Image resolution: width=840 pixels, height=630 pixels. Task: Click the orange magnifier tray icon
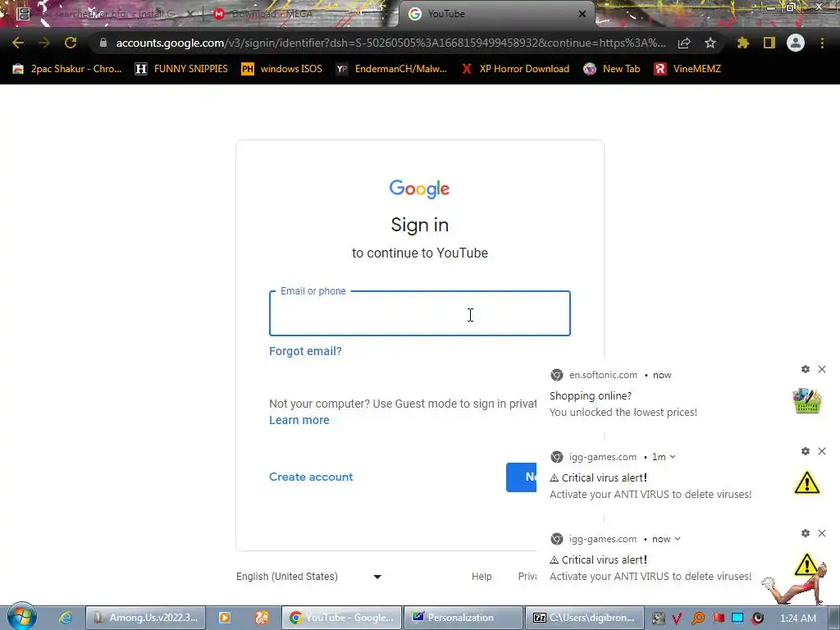(x=698, y=619)
